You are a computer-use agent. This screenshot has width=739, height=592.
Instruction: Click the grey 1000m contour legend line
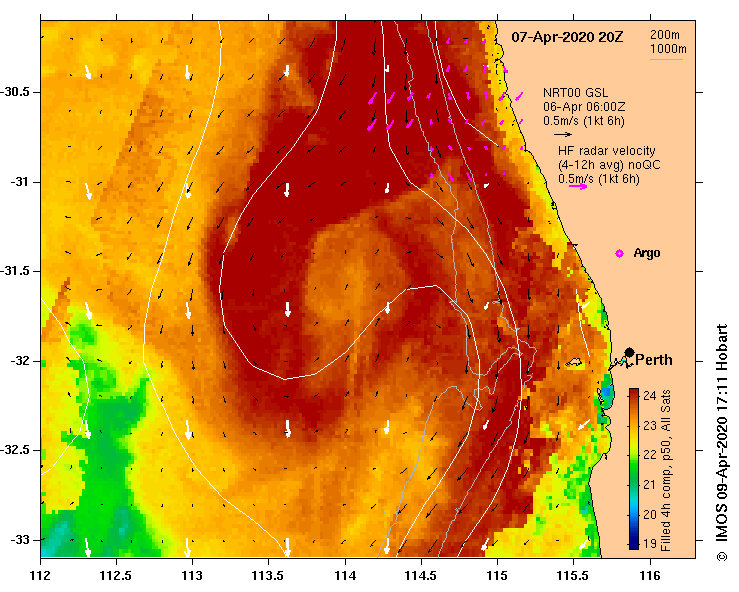click(x=666, y=59)
